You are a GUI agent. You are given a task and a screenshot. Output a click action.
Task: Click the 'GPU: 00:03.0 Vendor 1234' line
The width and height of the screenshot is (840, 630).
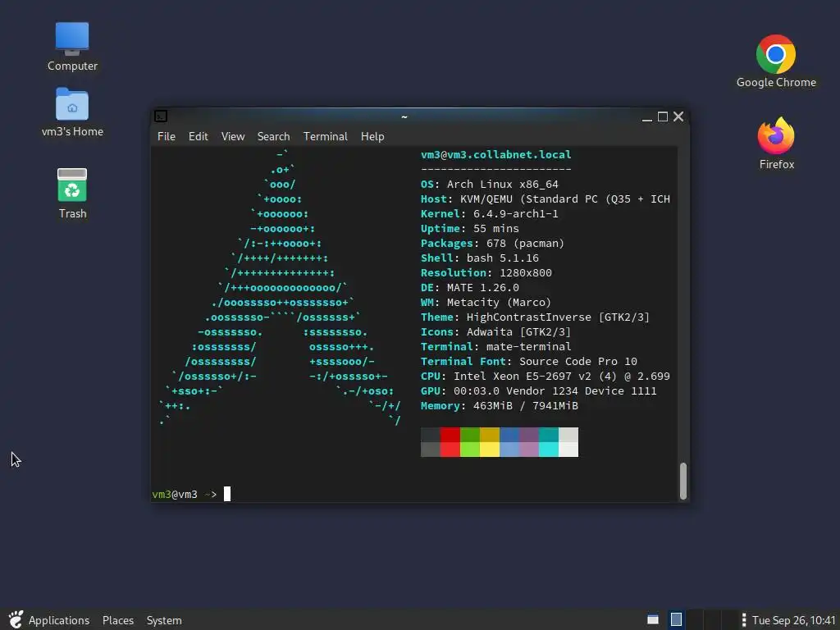click(539, 391)
